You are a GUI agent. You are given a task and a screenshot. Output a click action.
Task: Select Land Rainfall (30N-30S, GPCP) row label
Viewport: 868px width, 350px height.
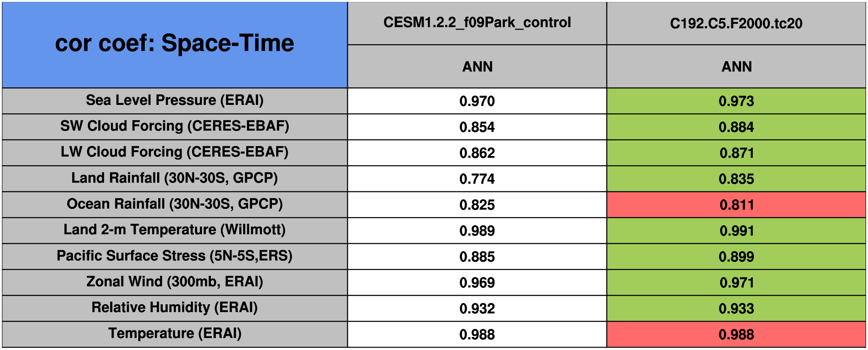(x=175, y=178)
